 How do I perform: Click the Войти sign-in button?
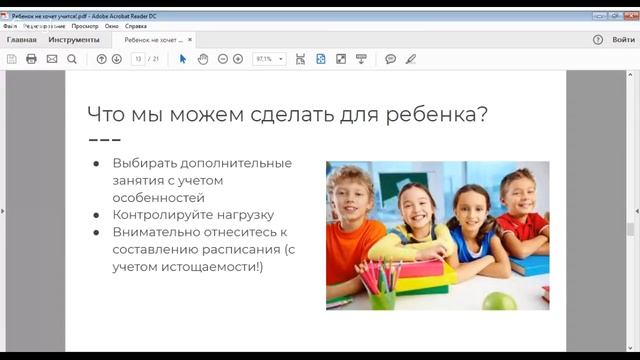point(623,40)
